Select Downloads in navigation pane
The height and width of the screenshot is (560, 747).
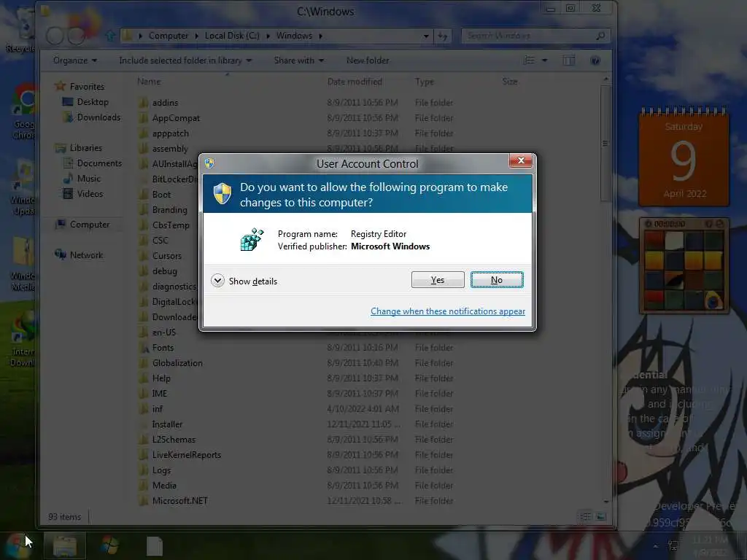[98, 117]
